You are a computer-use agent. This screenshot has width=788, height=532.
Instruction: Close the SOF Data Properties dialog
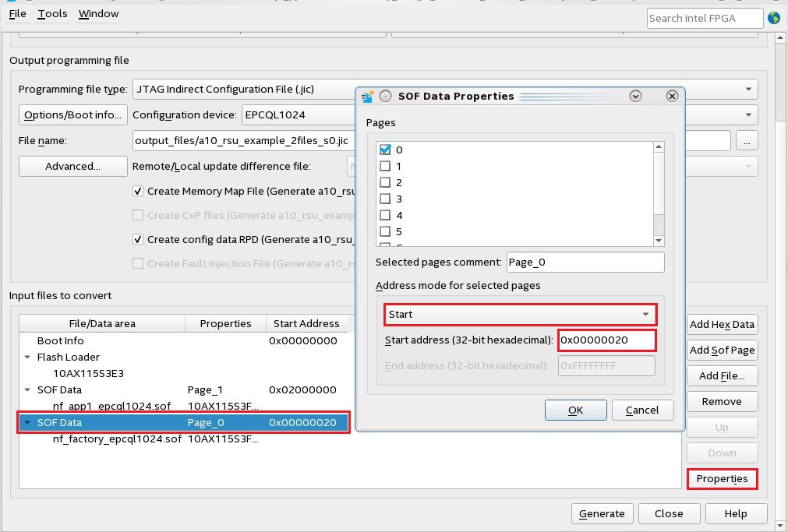672,96
